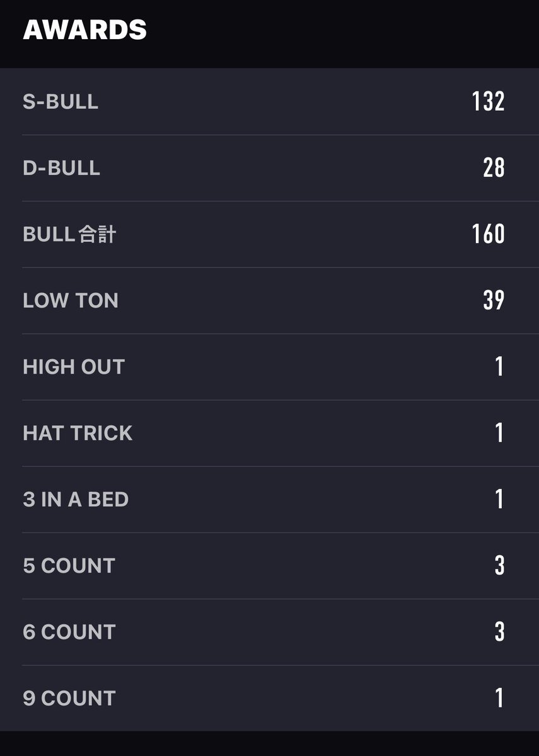This screenshot has width=539, height=756.
Task: Open the 9 COUNT award row
Action: pyautogui.click(x=269, y=698)
